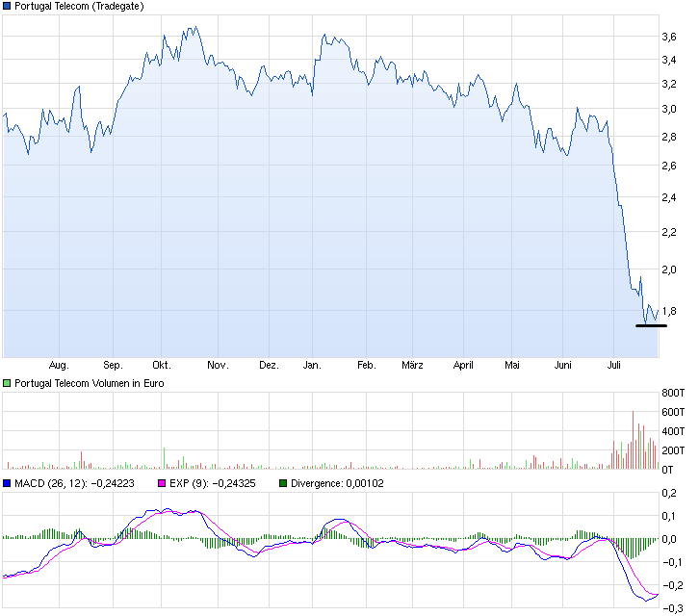Click the magenta EXP legend square
699x616 pixels.
[163, 483]
